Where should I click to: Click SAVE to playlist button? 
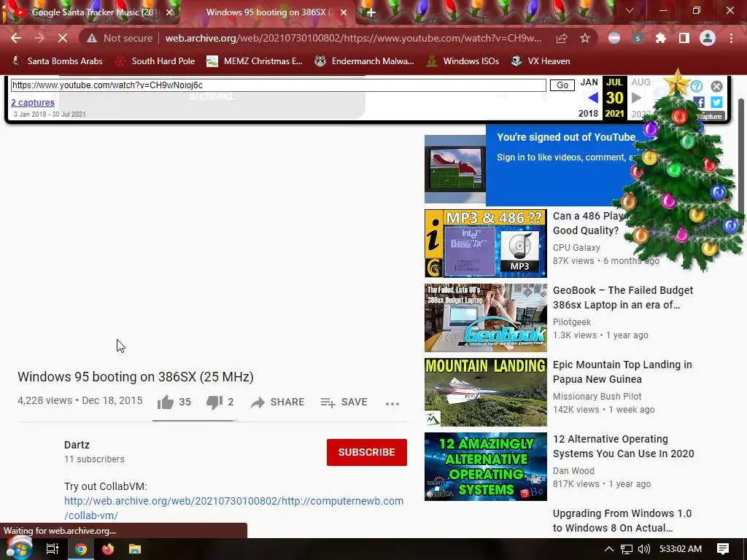point(344,402)
